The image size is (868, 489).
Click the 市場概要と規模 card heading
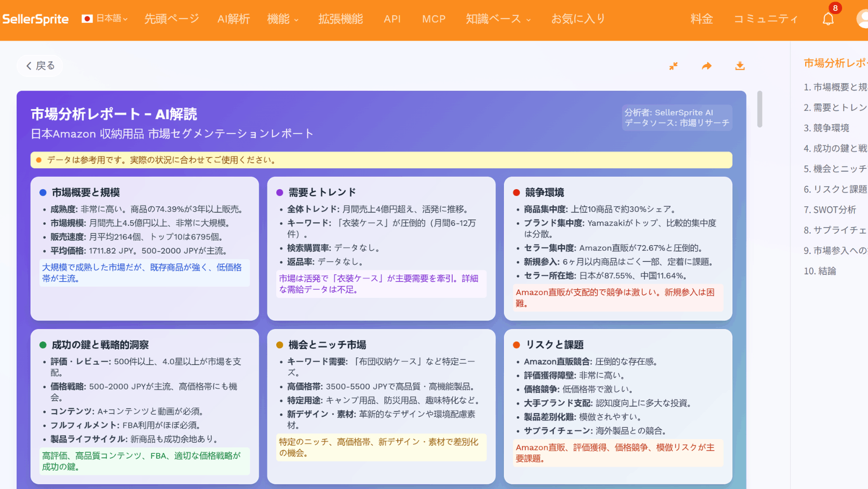[86, 192]
